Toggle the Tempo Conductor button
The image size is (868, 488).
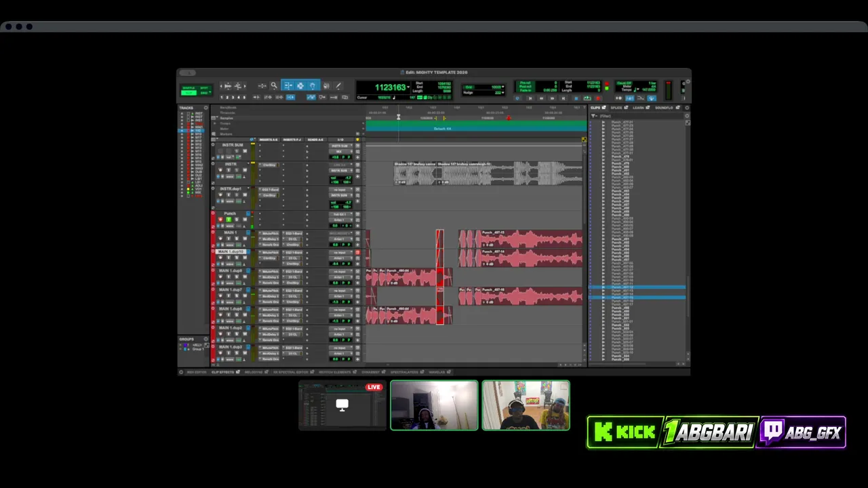[x=652, y=98]
